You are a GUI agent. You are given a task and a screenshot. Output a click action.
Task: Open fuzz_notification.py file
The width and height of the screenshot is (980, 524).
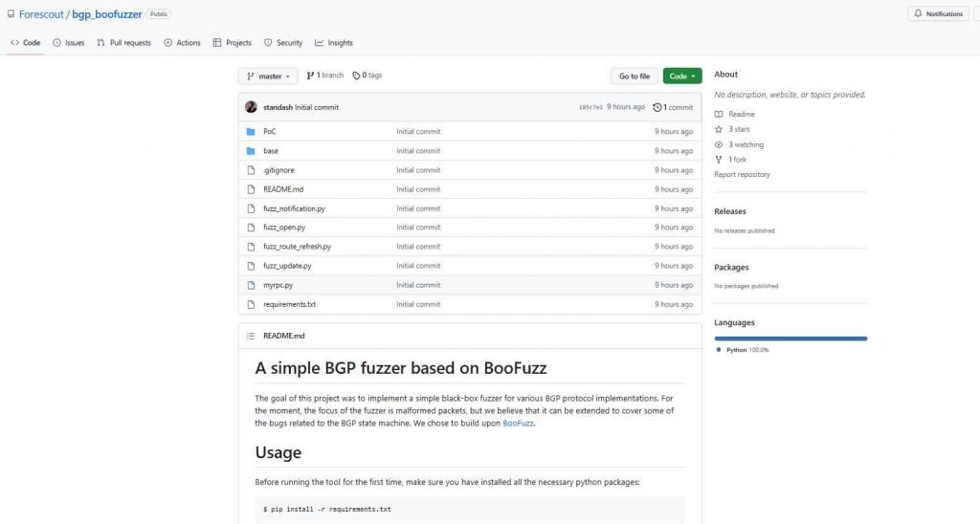coord(294,208)
